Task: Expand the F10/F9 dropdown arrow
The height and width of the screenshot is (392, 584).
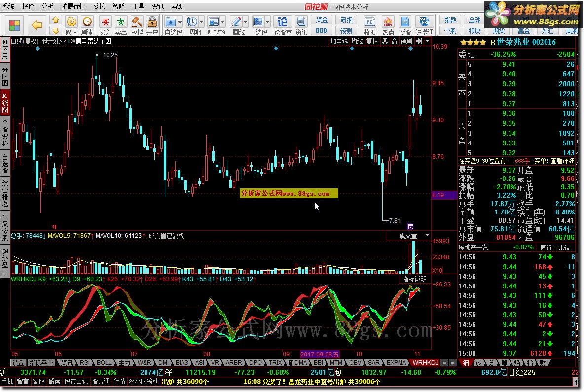Action: pos(223,22)
